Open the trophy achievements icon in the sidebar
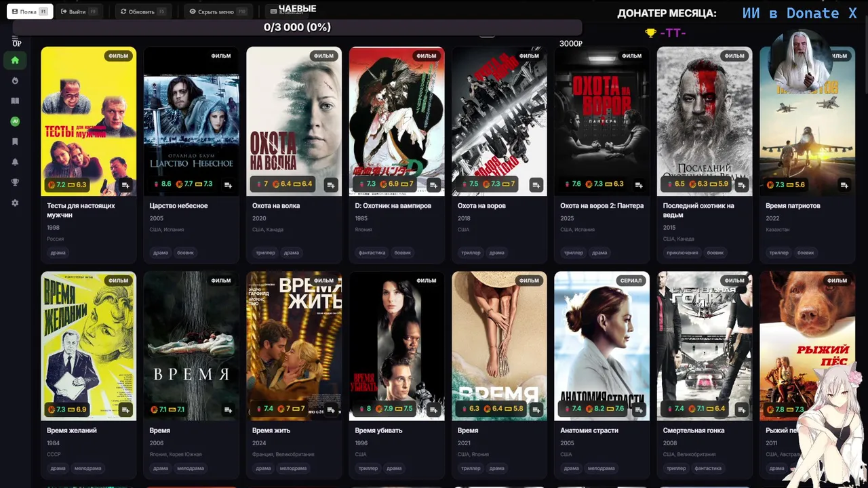Viewport: 868px width, 488px height. click(15, 182)
